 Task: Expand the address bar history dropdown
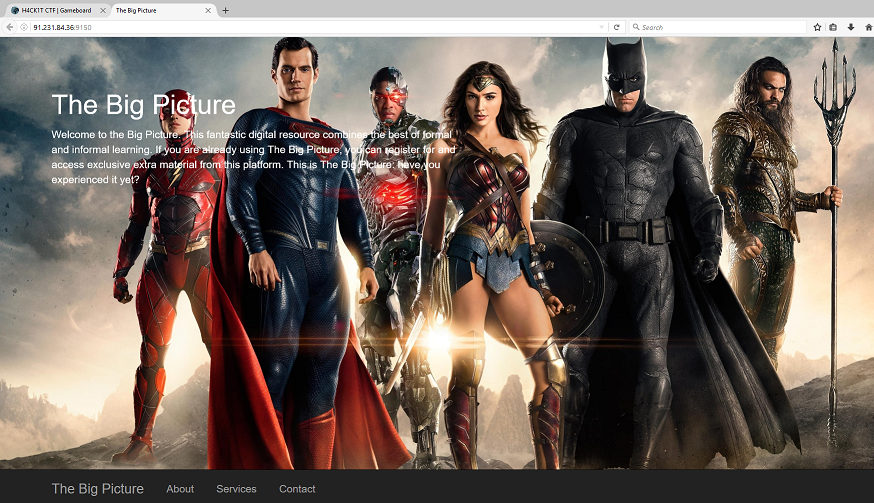pyautogui.click(x=601, y=27)
